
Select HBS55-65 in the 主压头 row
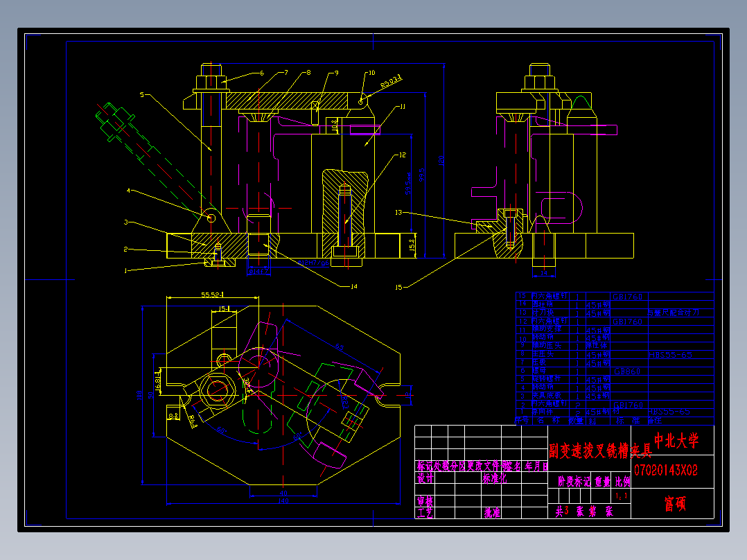[x=670, y=355]
